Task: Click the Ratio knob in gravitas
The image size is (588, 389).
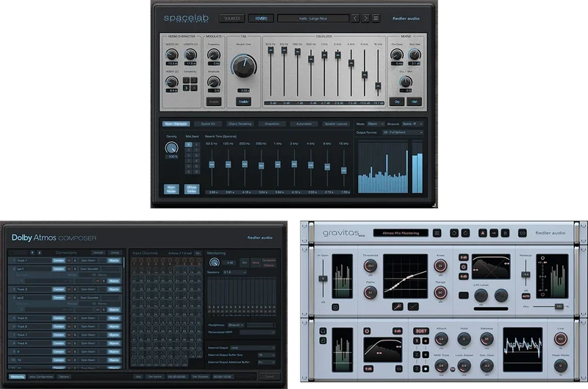Action: click(x=370, y=293)
